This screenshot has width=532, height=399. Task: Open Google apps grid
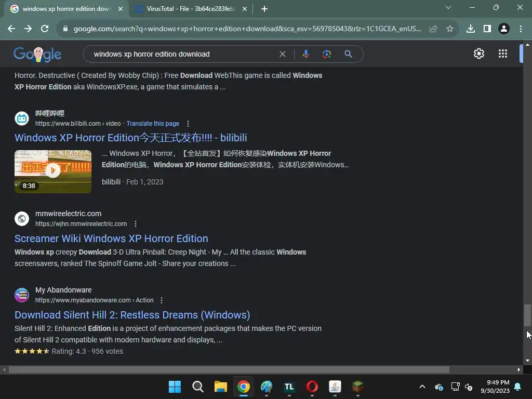pyautogui.click(x=503, y=54)
